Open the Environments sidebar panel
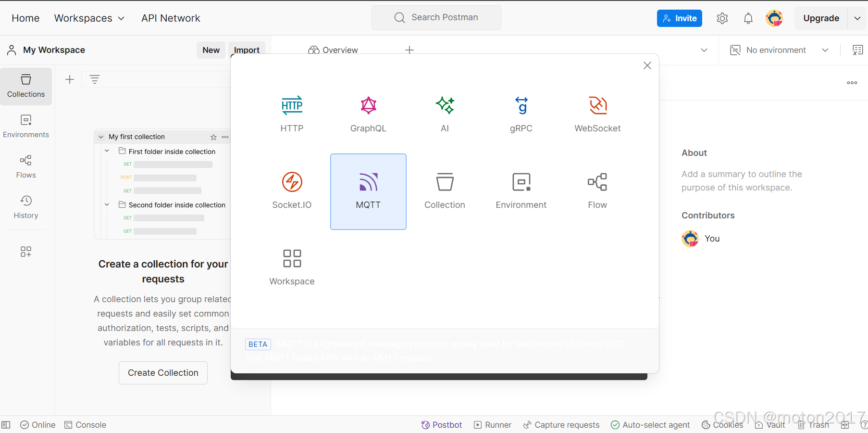The width and height of the screenshot is (868, 433). (26, 127)
